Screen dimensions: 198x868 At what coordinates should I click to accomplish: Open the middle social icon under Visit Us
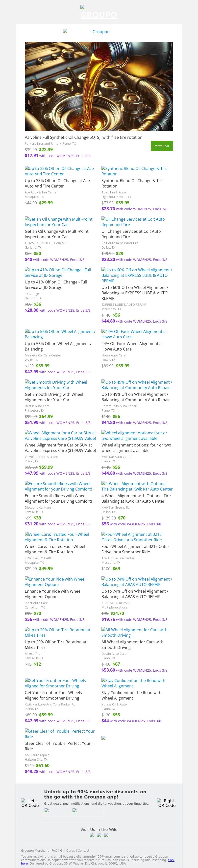coord(99,835)
